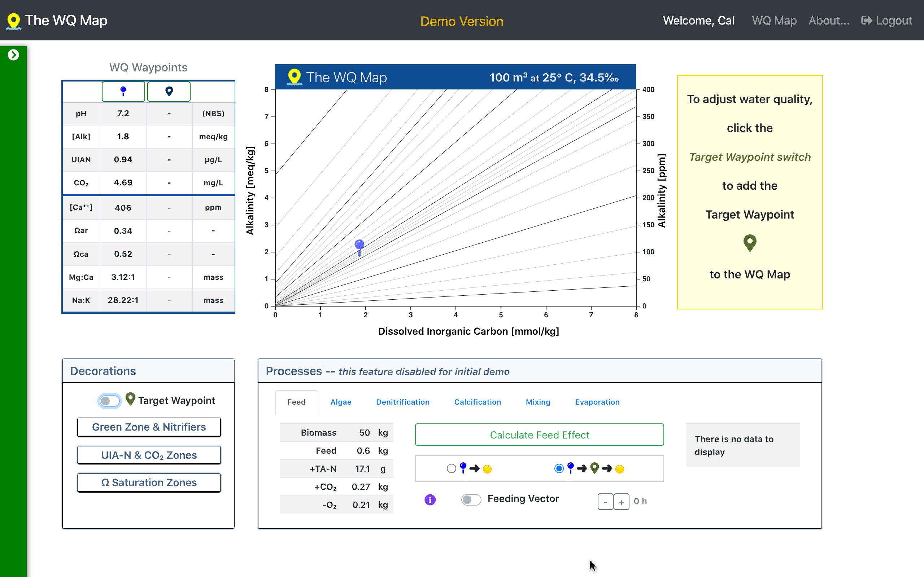Select the dark target waypoint pin column header
This screenshot has height=577, width=924.
click(169, 92)
